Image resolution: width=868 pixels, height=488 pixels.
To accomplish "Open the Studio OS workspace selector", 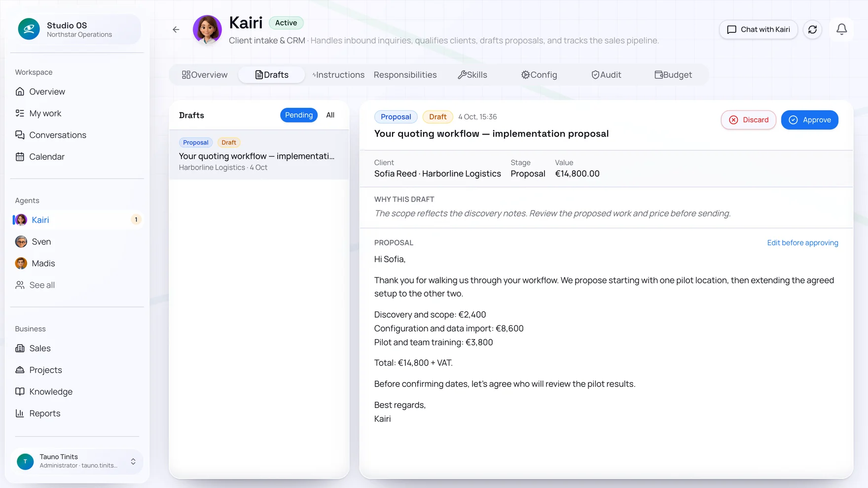I will [x=77, y=29].
